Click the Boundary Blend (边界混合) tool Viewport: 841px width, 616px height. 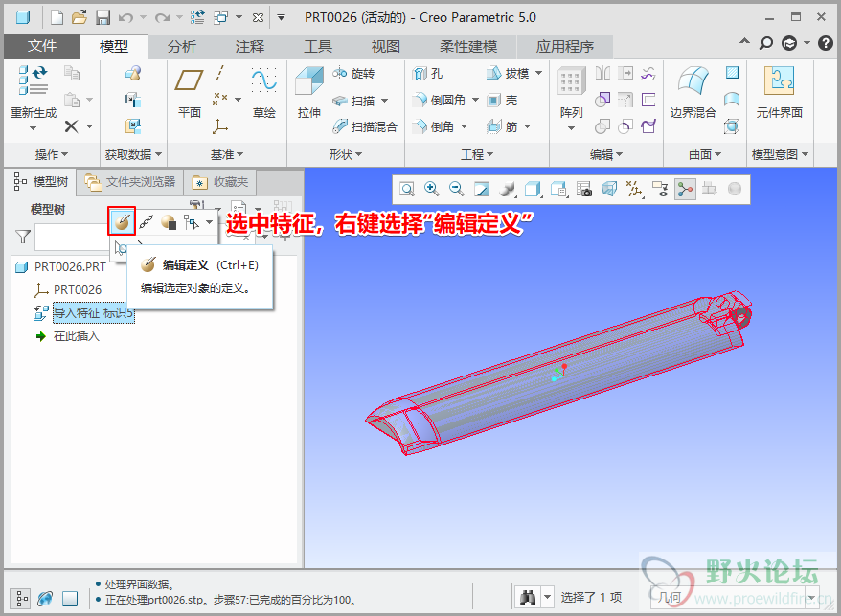(x=693, y=92)
